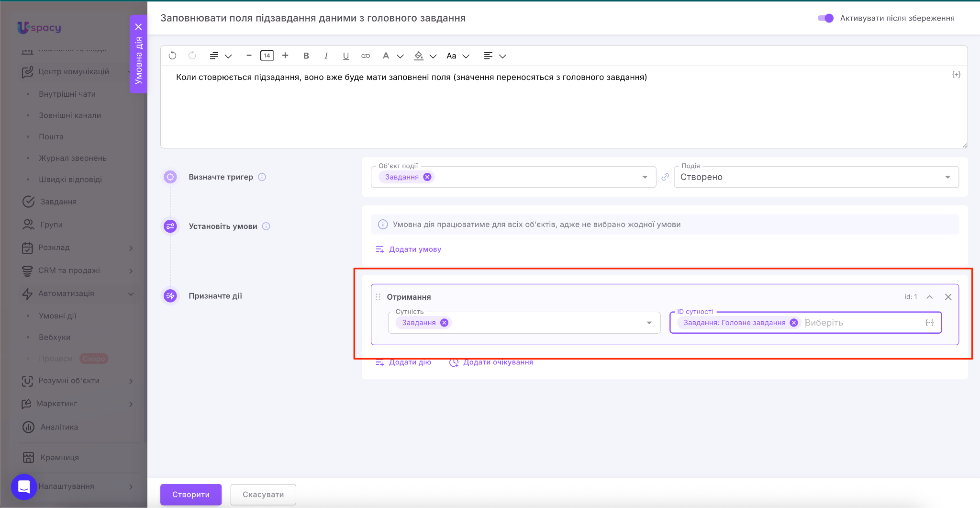Open the fill color picker in toolbar
980x508 pixels.
pos(419,56)
